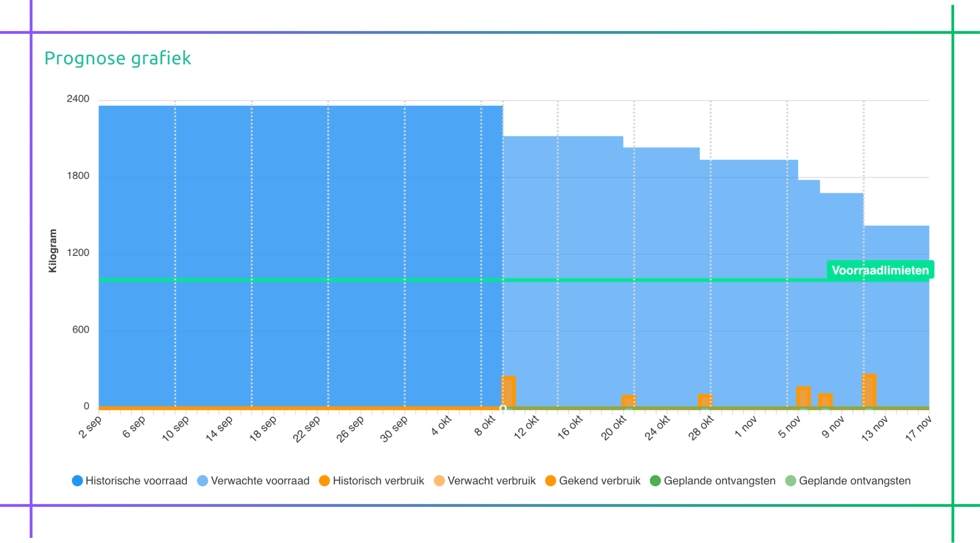Click the Kilogram axis title
The width and height of the screenshot is (980, 543).
[x=53, y=251]
